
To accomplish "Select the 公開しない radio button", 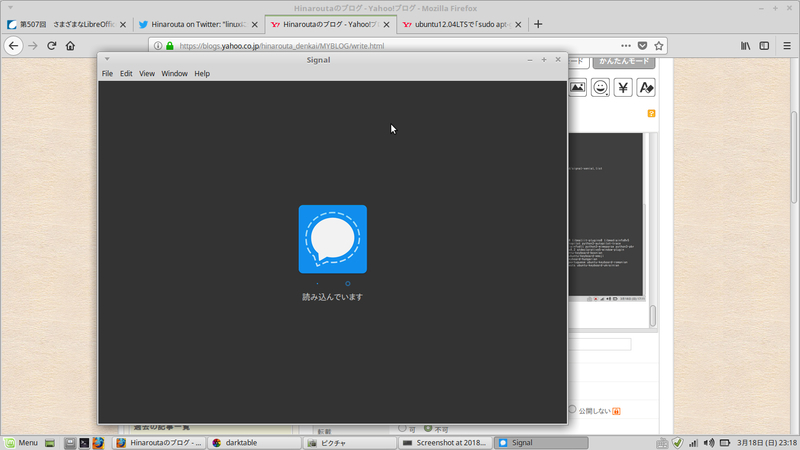I will pos(572,409).
